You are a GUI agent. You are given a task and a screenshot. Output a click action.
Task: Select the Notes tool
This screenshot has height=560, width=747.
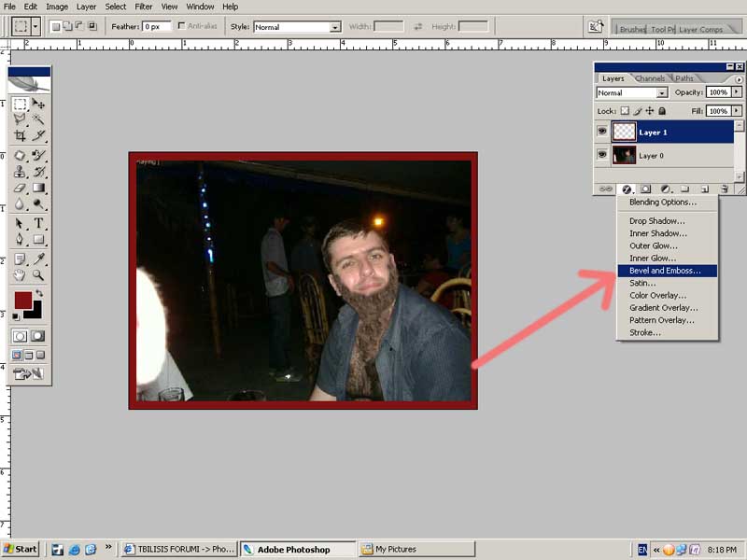click(20, 259)
